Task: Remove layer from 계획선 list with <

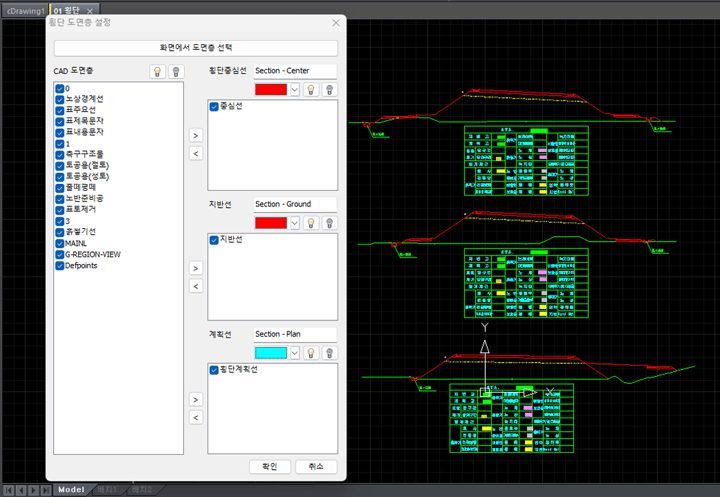Action: tap(196, 418)
